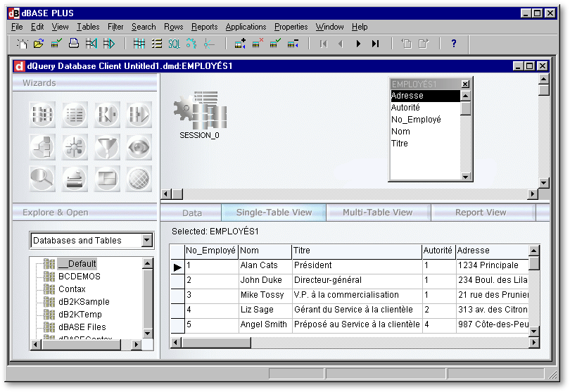Open the Databases and Tables dropdown
The width and height of the screenshot is (570, 392).
pos(146,241)
